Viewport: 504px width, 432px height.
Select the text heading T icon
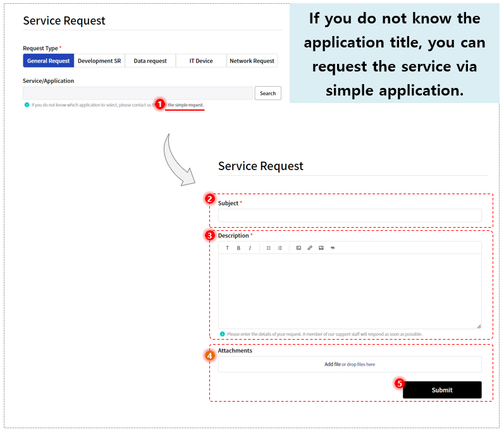227,248
